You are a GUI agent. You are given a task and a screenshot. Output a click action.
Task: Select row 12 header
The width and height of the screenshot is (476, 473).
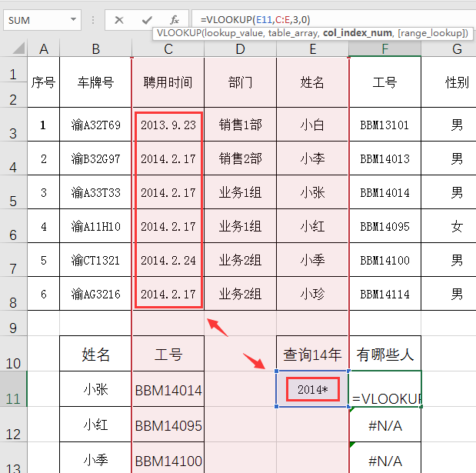[x=13, y=425]
